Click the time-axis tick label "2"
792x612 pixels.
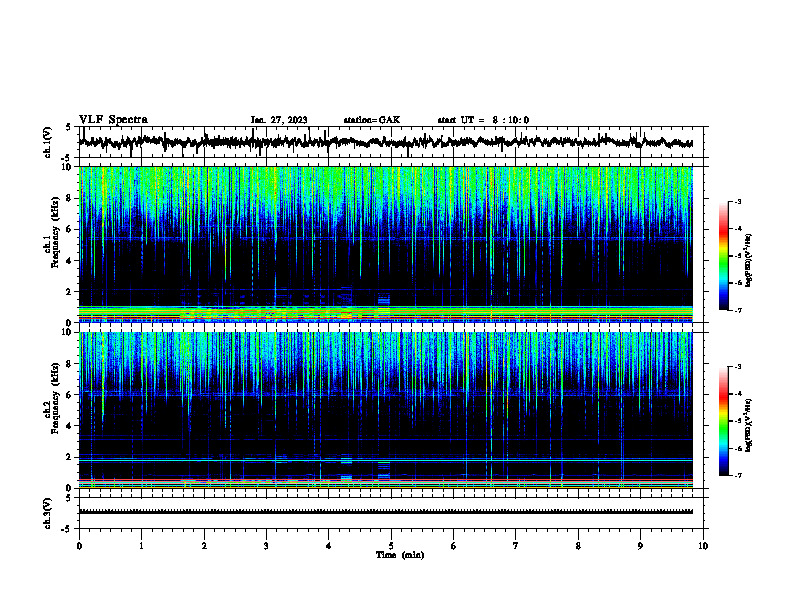[204, 546]
